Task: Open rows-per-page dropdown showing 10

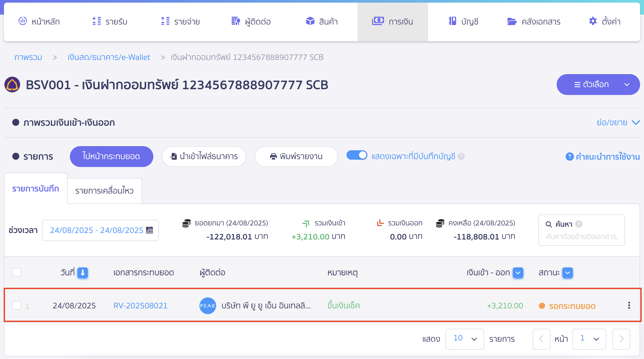Action: pyautogui.click(x=465, y=339)
